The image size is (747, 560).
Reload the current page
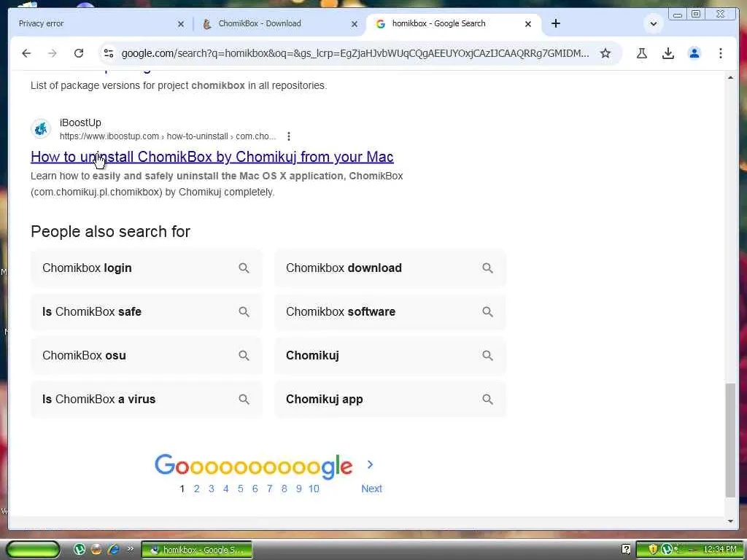point(79,53)
